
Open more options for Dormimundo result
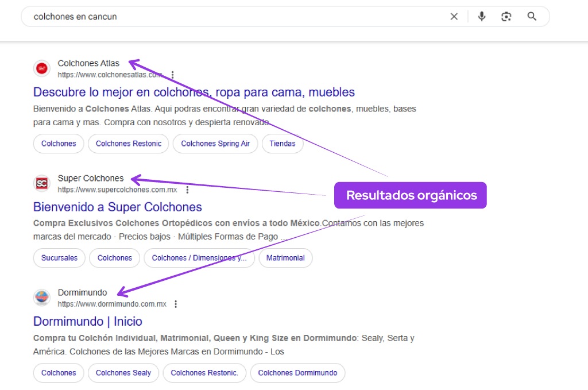[x=176, y=304]
